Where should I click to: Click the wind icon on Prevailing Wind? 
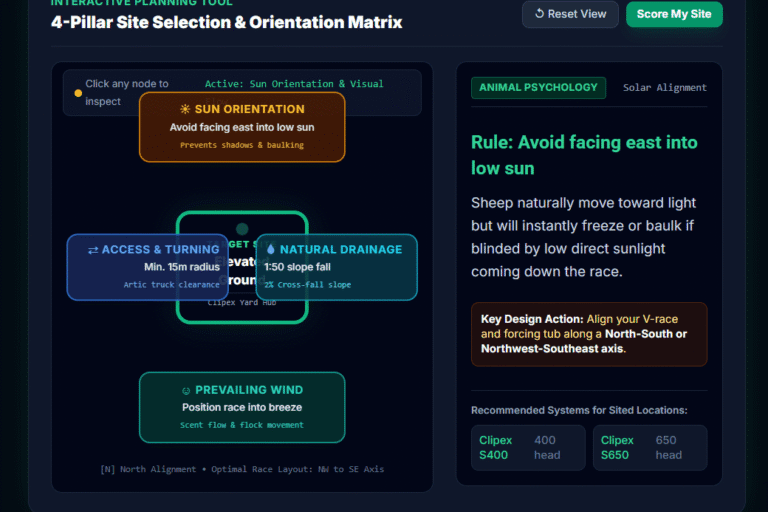pyautogui.click(x=186, y=390)
